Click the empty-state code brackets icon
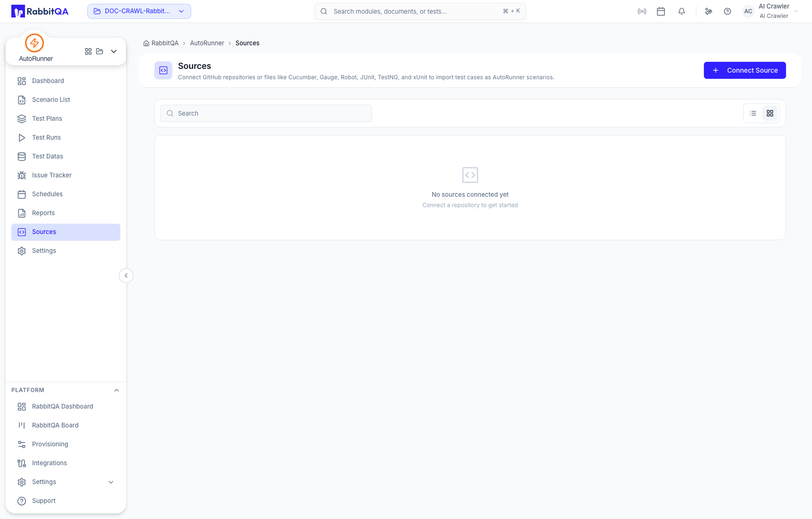 [x=470, y=175]
